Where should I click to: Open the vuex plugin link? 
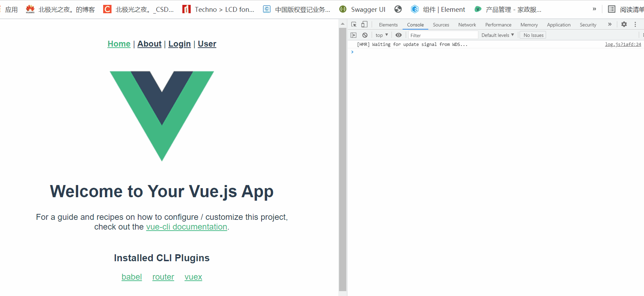(193, 277)
